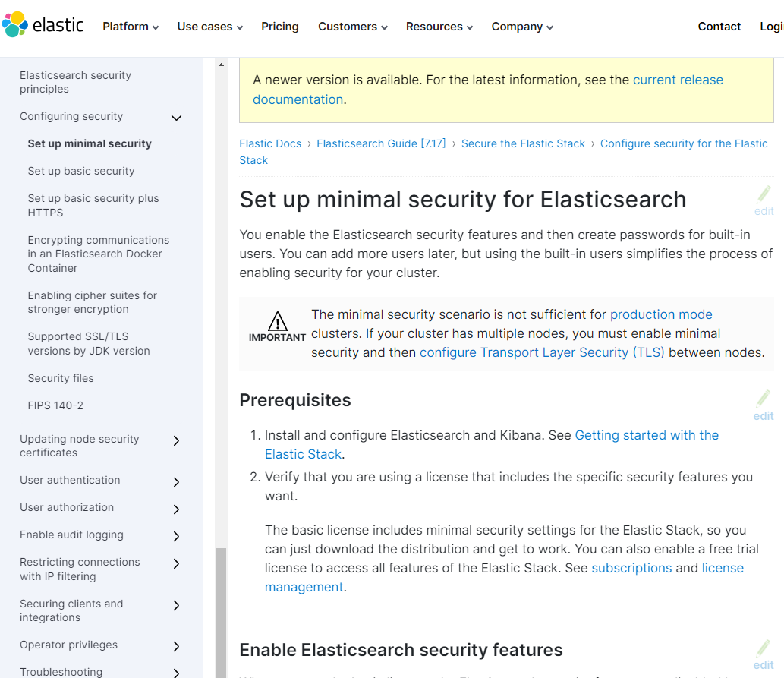This screenshot has height=678, width=784.
Task: Open Security files sidebar item
Action: click(x=61, y=378)
